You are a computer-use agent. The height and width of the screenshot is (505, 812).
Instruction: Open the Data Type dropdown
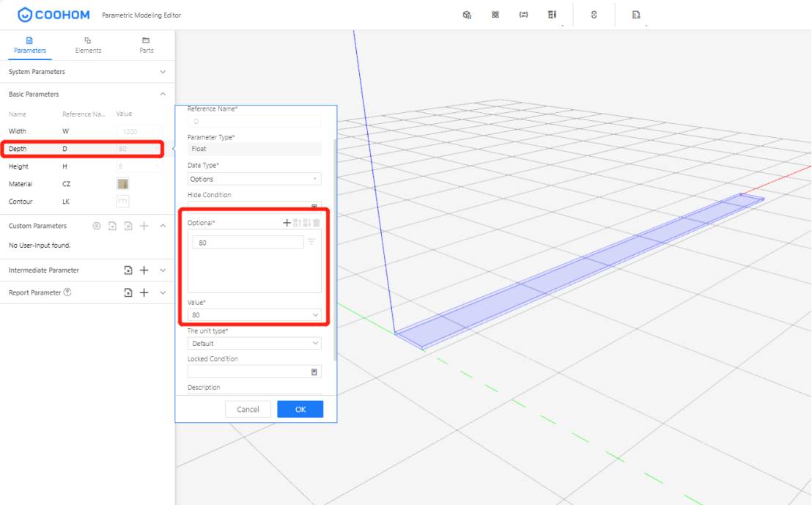tap(254, 179)
